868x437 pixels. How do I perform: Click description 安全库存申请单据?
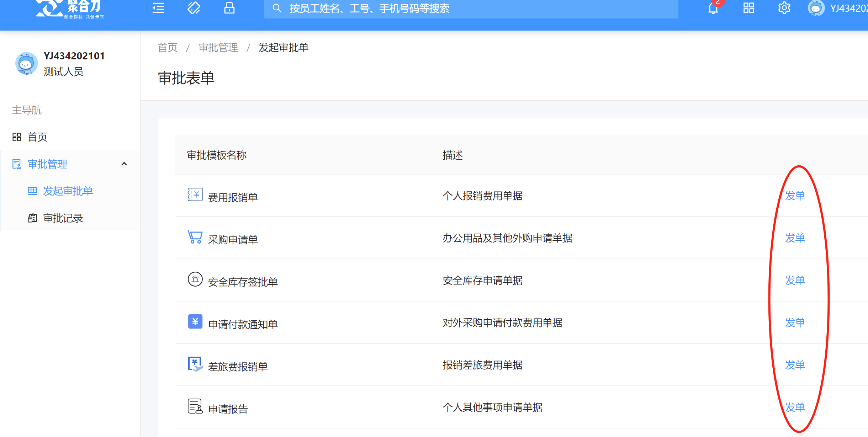click(482, 280)
